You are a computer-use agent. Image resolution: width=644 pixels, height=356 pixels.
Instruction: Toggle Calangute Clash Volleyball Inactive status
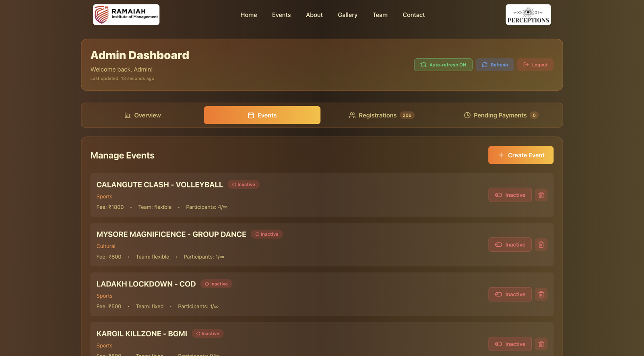[510, 195]
